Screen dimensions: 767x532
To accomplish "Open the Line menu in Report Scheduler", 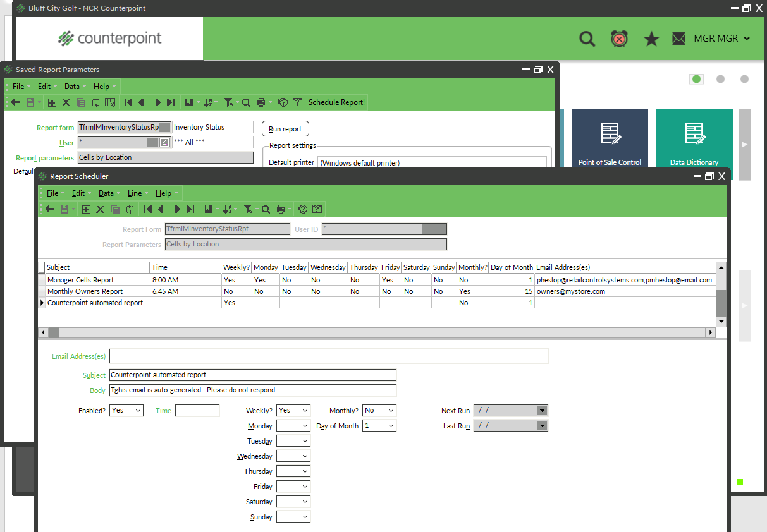I will [135, 193].
